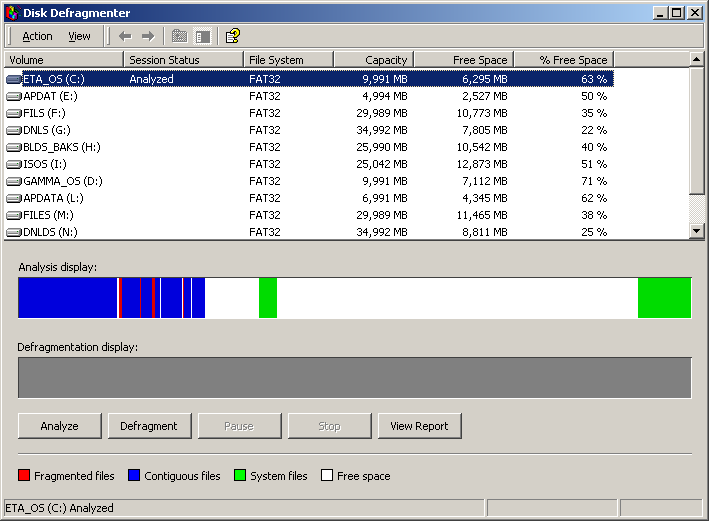Click the 7,112 MB free space value
The height and width of the screenshot is (521, 709).
[x=485, y=181]
